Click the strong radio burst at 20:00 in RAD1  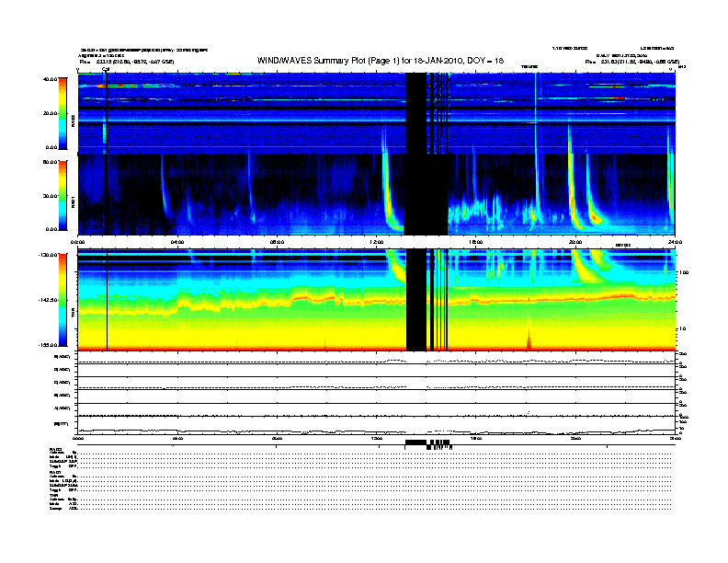coord(574,193)
